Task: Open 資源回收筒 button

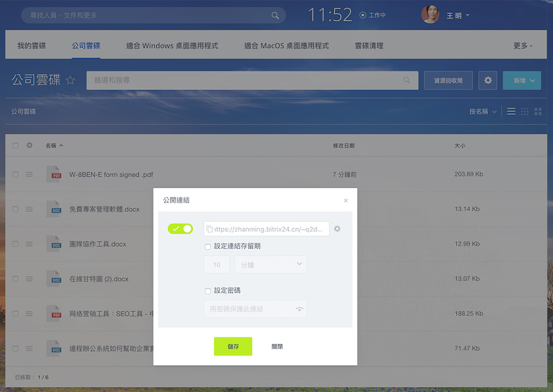Action: point(448,80)
